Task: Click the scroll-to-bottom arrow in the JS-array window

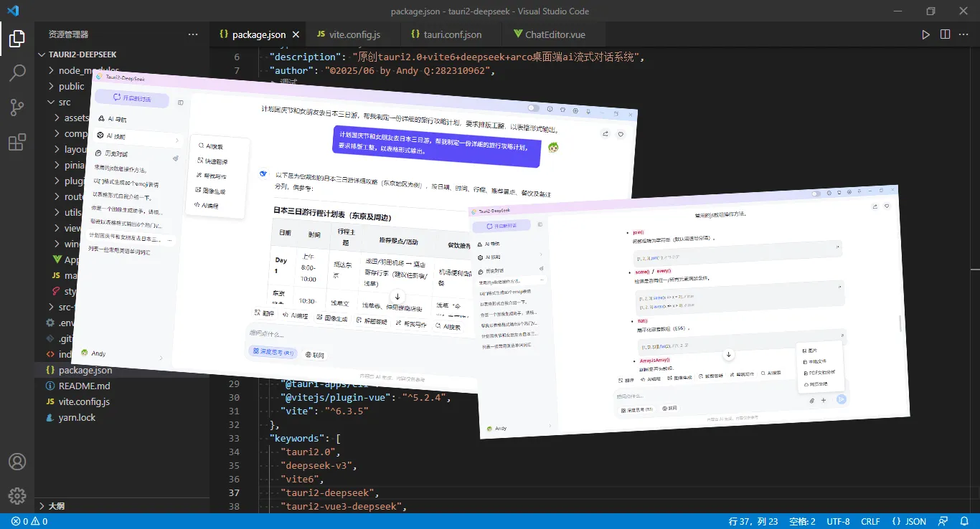Action: [728, 354]
